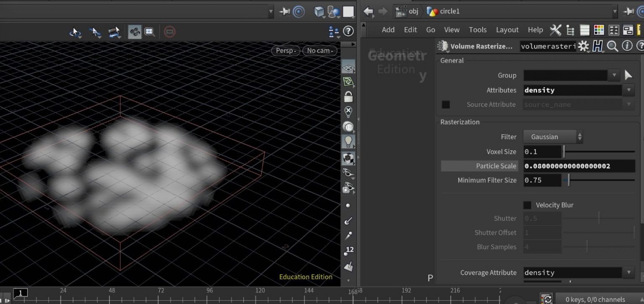
Task: Open the gear menu on the Volume Rasterize node
Action: pos(583,46)
